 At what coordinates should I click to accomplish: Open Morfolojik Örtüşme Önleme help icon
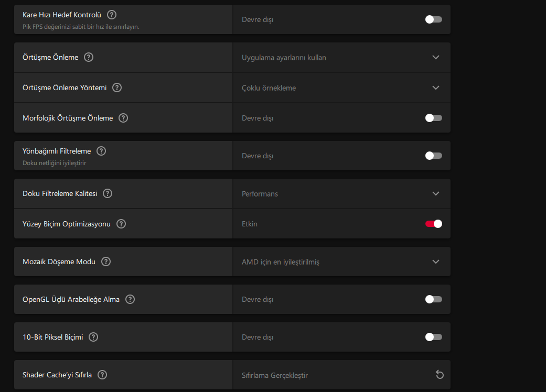[123, 118]
